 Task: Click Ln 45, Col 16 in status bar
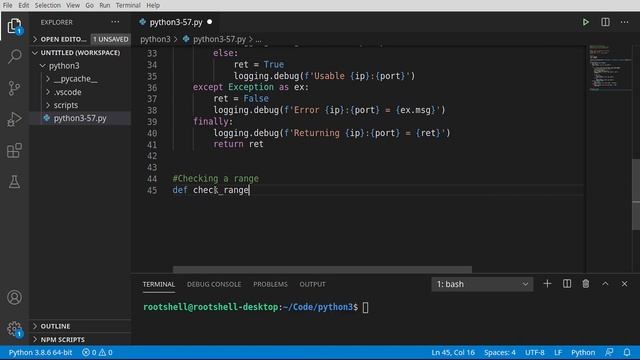(x=453, y=352)
